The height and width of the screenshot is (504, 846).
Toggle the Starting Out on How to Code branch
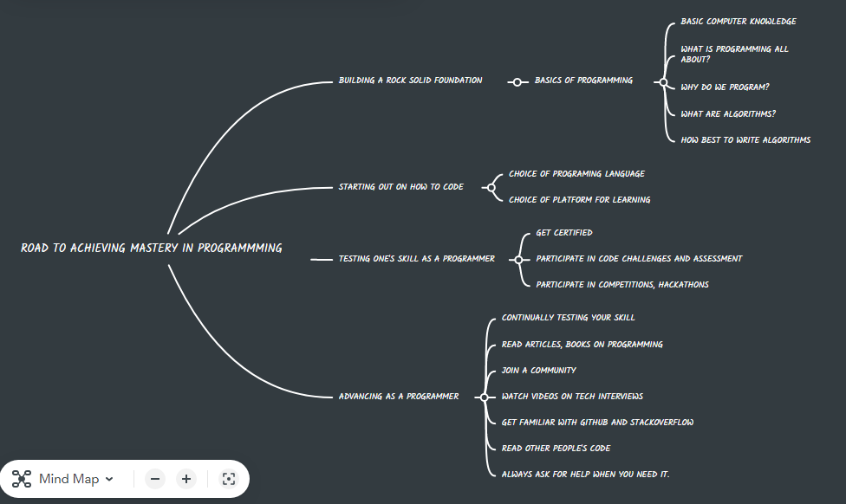point(491,186)
